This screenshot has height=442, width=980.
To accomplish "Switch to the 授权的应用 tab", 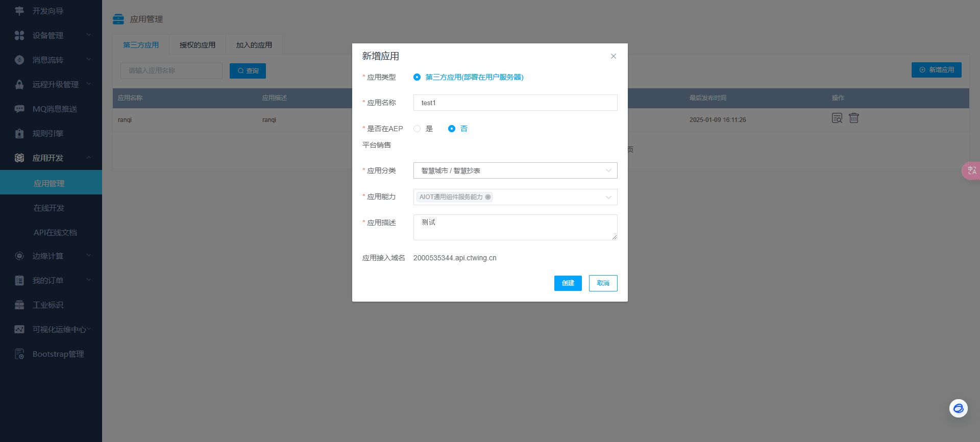I will pos(198,45).
